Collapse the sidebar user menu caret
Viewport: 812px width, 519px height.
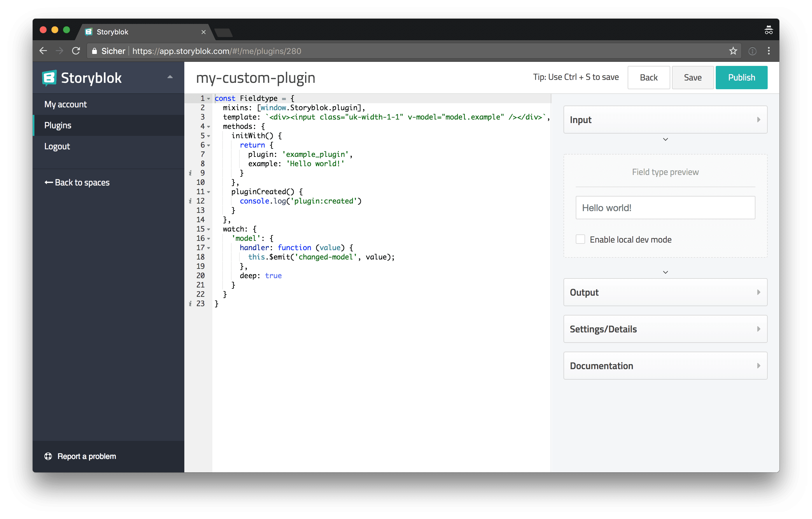pos(170,77)
